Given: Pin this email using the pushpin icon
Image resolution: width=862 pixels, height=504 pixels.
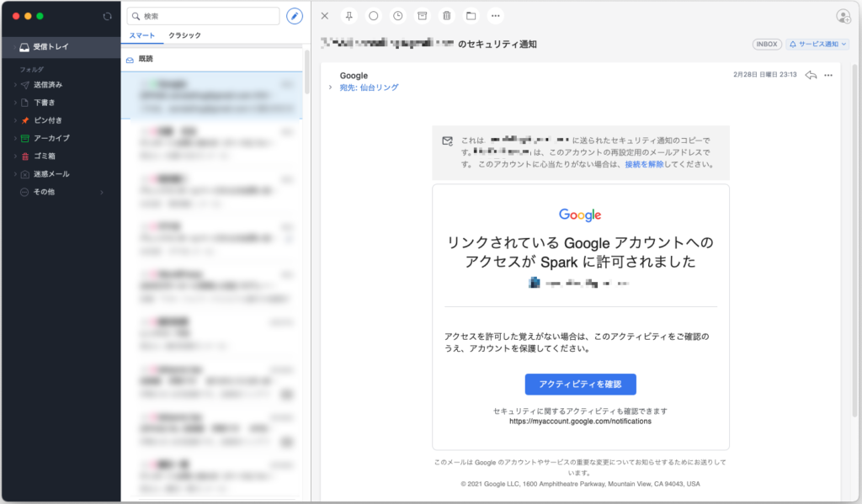Looking at the screenshot, I should tap(349, 16).
